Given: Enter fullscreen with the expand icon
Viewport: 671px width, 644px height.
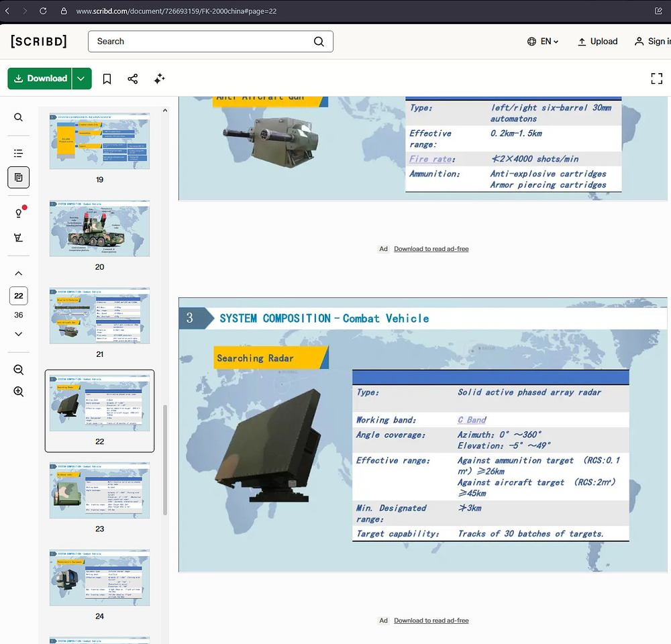Looking at the screenshot, I should [x=656, y=78].
